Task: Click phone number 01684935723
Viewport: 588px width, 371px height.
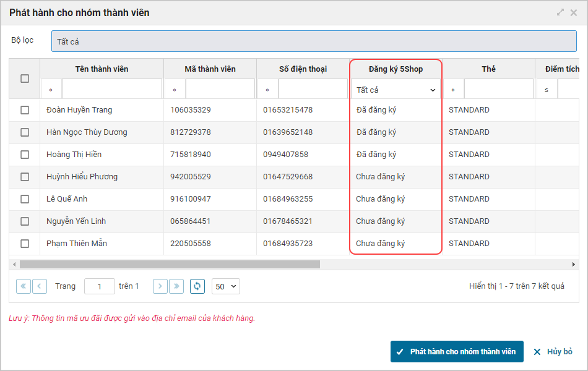Action: point(288,244)
